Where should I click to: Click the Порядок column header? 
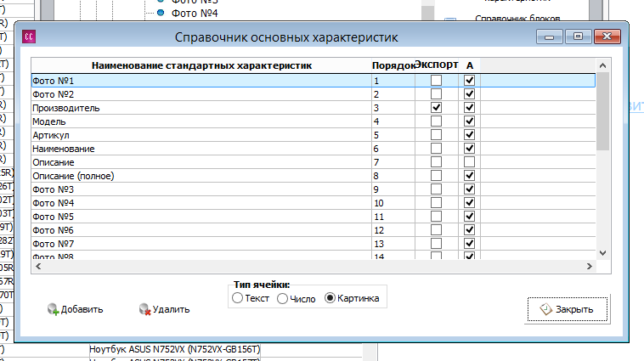pos(393,65)
